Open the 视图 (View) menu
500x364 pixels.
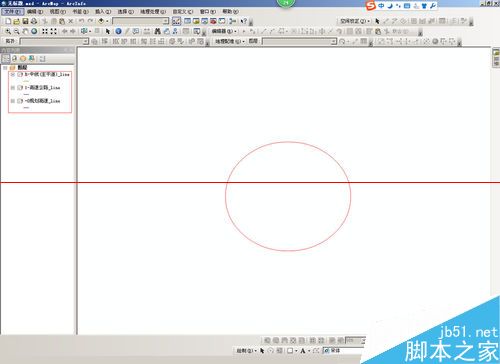pyautogui.click(x=58, y=12)
